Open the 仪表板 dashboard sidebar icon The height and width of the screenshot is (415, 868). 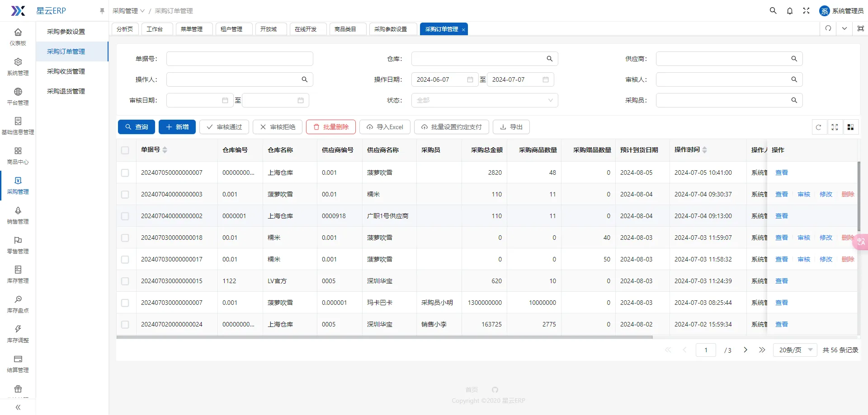pos(18,37)
